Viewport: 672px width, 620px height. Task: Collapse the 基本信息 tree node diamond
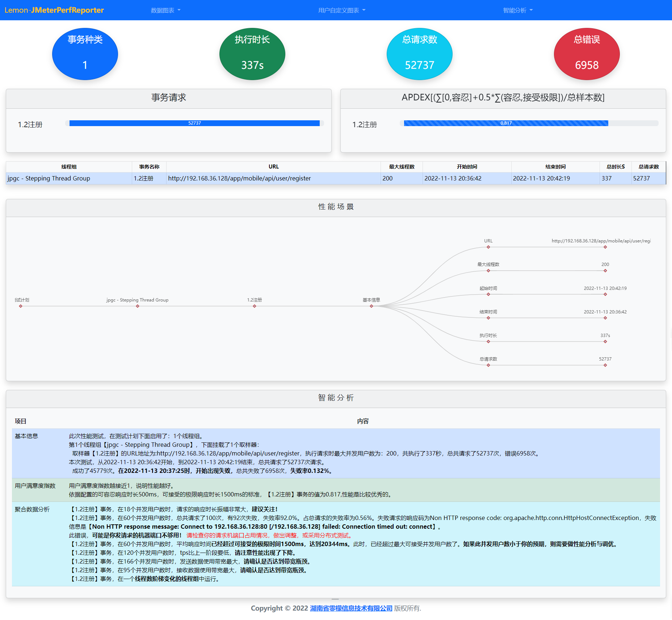tap(371, 306)
